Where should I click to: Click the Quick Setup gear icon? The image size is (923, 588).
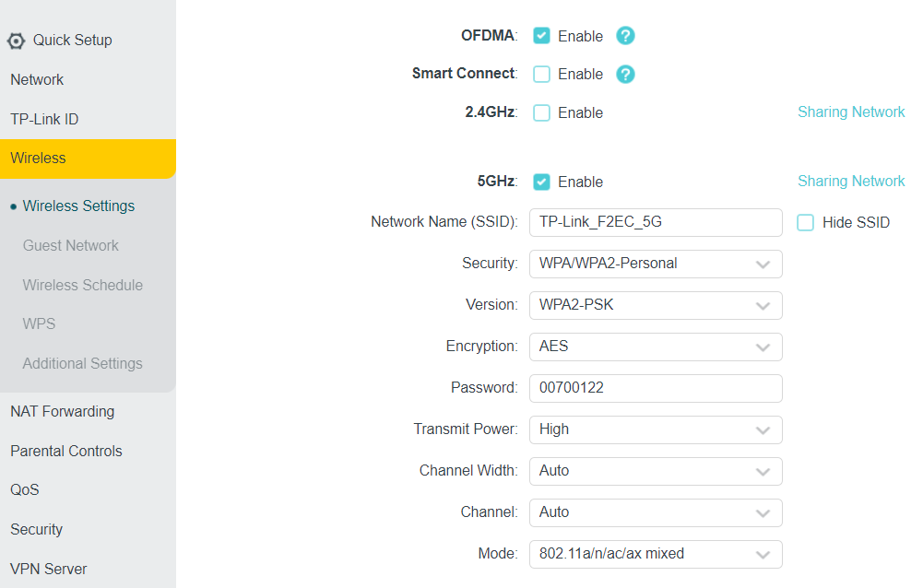(x=16, y=41)
